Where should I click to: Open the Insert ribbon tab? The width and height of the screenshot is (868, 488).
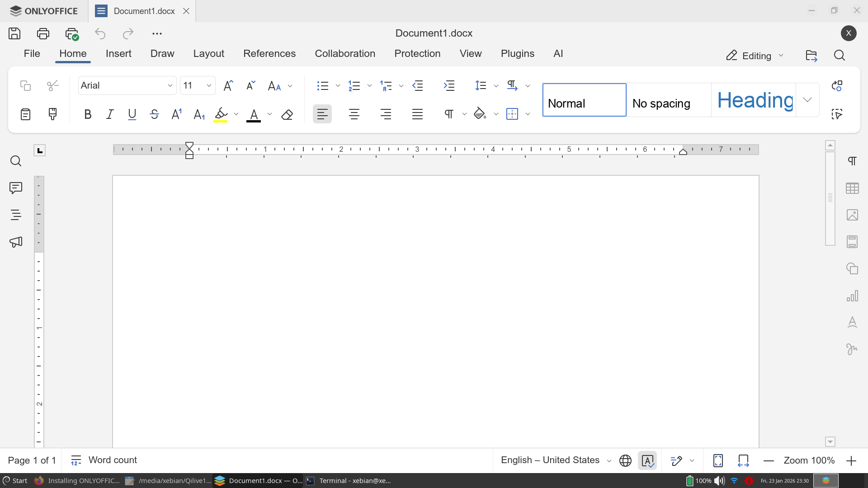pyautogui.click(x=118, y=53)
